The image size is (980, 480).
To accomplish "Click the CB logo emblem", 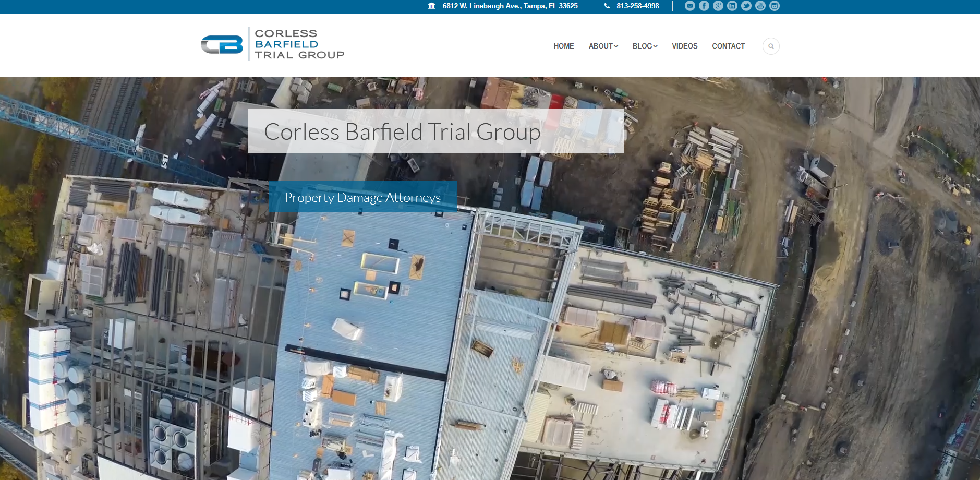I will tap(222, 44).
